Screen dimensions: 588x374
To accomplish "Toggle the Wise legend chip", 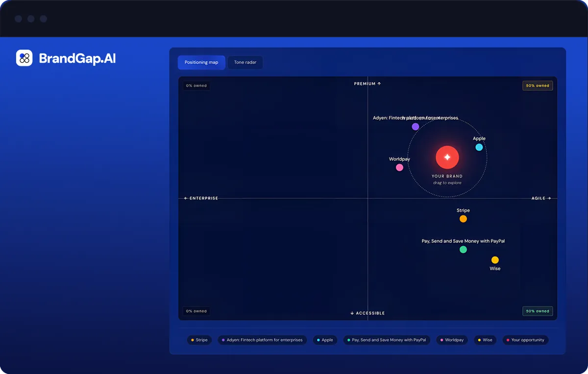I will point(485,340).
